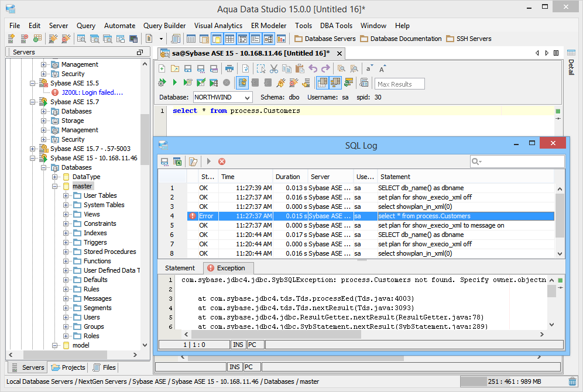This screenshot has width=583, height=392.
Task: Click the red delete icon in SQL Log
Action: pos(222,161)
